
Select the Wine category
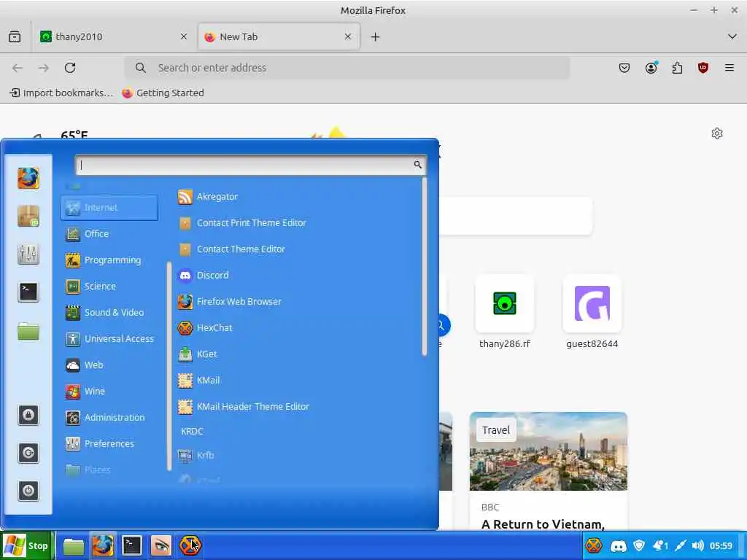point(85,391)
